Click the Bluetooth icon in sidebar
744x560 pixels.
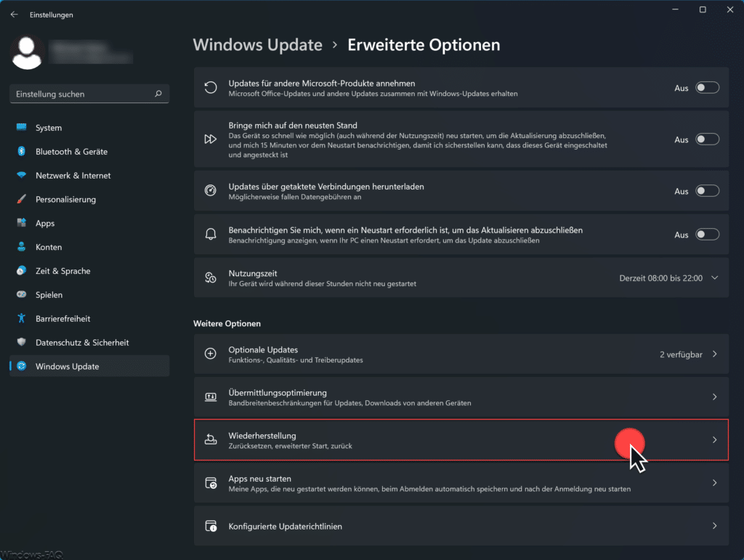tap(21, 151)
